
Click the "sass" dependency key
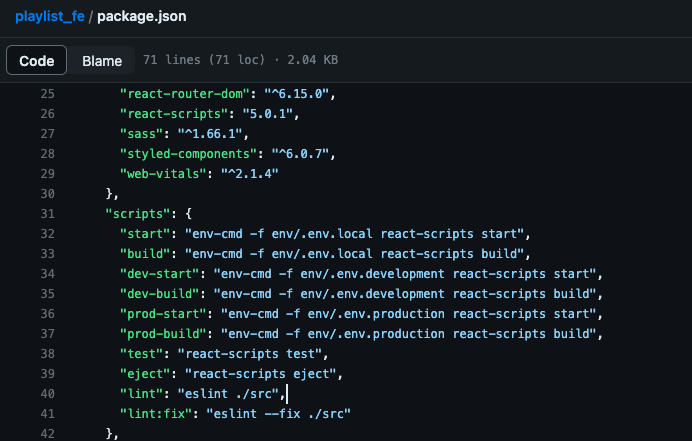pos(142,134)
